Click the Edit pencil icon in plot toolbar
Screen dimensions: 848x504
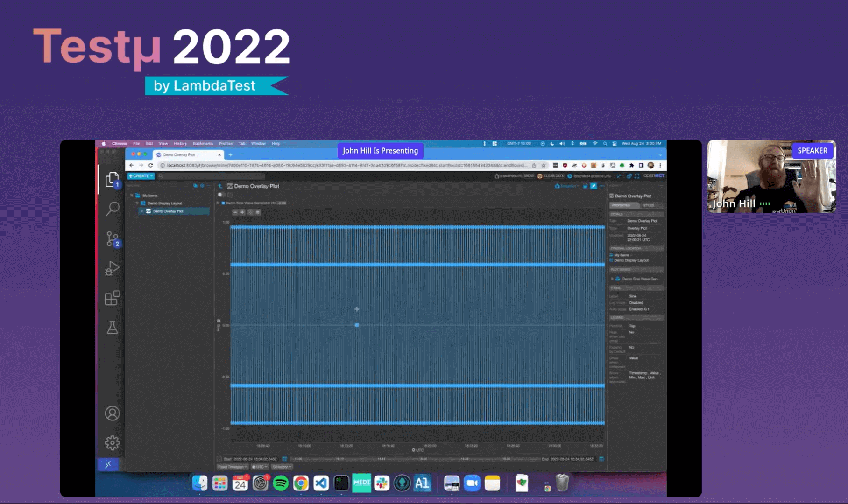pos(594,186)
